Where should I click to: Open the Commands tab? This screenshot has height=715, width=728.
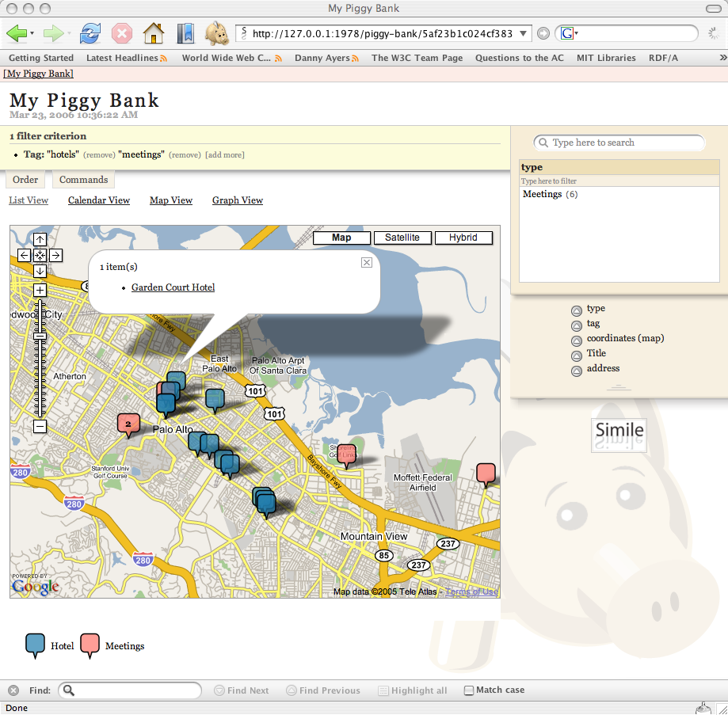coord(83,180)
